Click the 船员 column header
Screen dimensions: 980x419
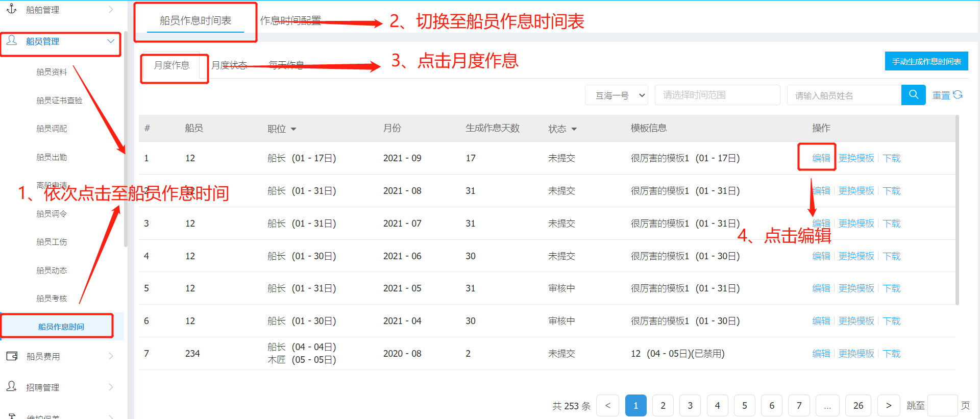pos(194,128)
